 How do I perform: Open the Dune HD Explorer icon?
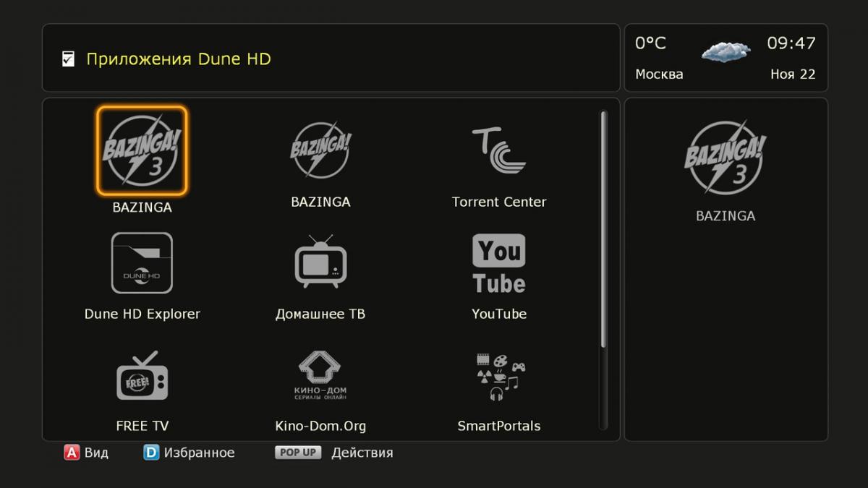click(142, 263)
